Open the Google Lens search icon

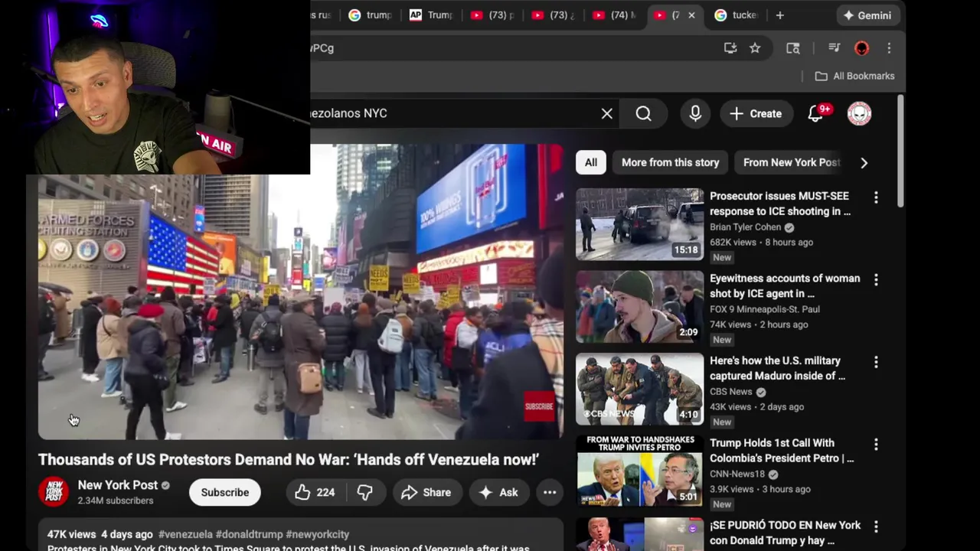click(793, 48)
